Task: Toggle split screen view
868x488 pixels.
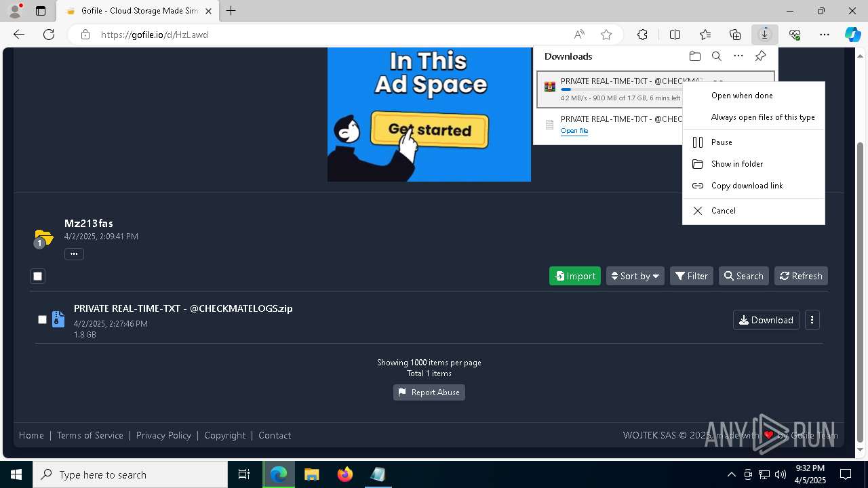Action: click(x=675, y=35)
